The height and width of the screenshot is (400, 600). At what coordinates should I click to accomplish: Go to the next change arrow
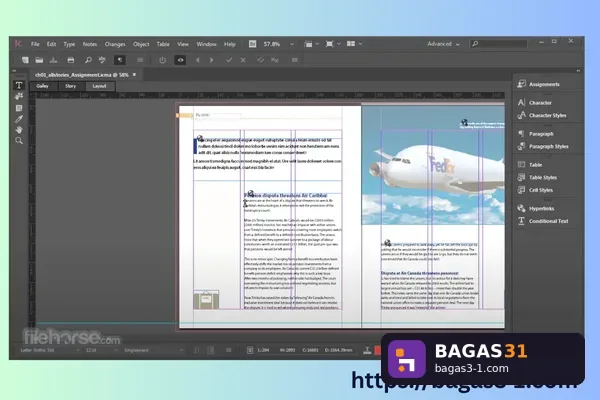pos(212,60)
